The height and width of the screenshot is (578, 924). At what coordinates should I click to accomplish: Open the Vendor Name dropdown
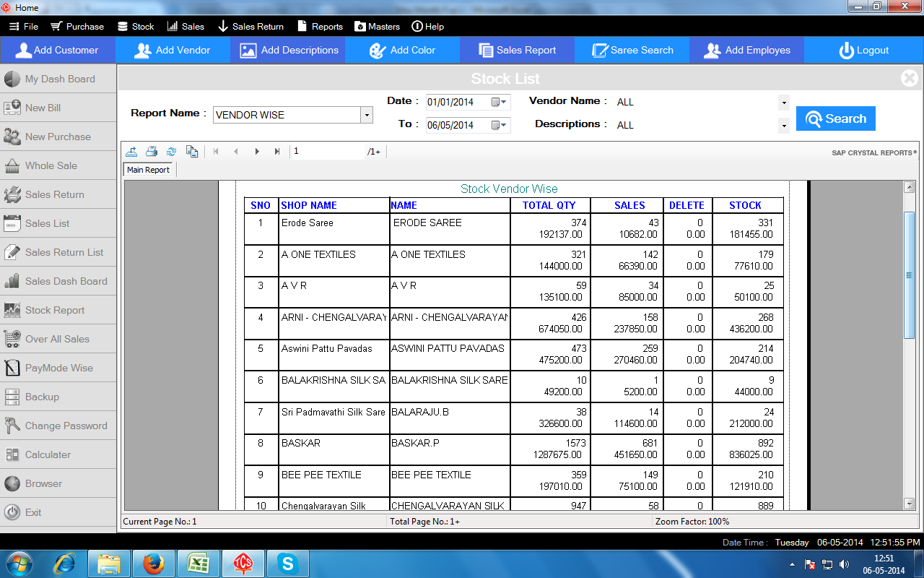(x=784, y=103)
